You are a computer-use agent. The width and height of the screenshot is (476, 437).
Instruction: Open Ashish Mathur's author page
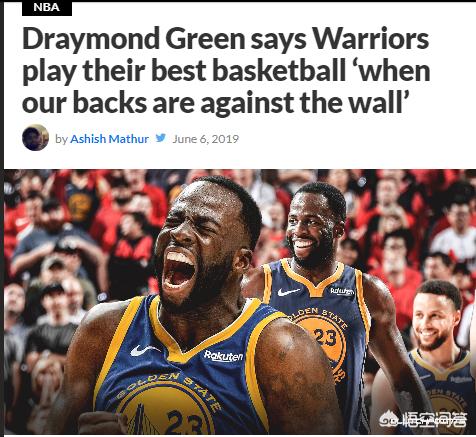click(109, 139)
